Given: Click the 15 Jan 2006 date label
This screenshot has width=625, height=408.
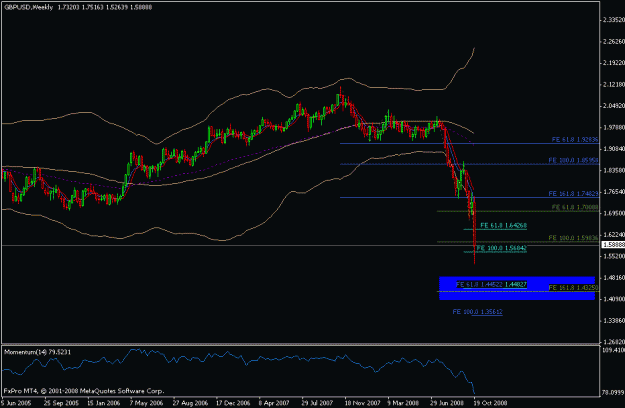Looking at the screenshot, I should (103, 403).
